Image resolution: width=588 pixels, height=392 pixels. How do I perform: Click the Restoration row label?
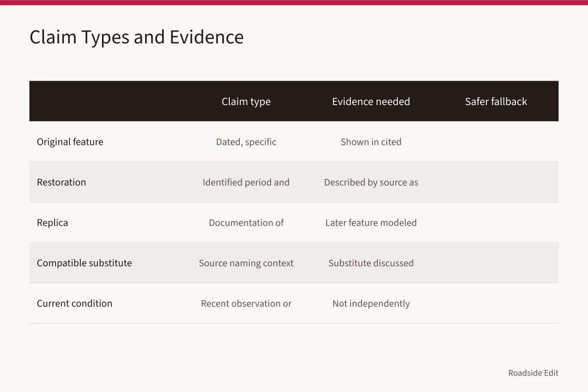[61, 182]
